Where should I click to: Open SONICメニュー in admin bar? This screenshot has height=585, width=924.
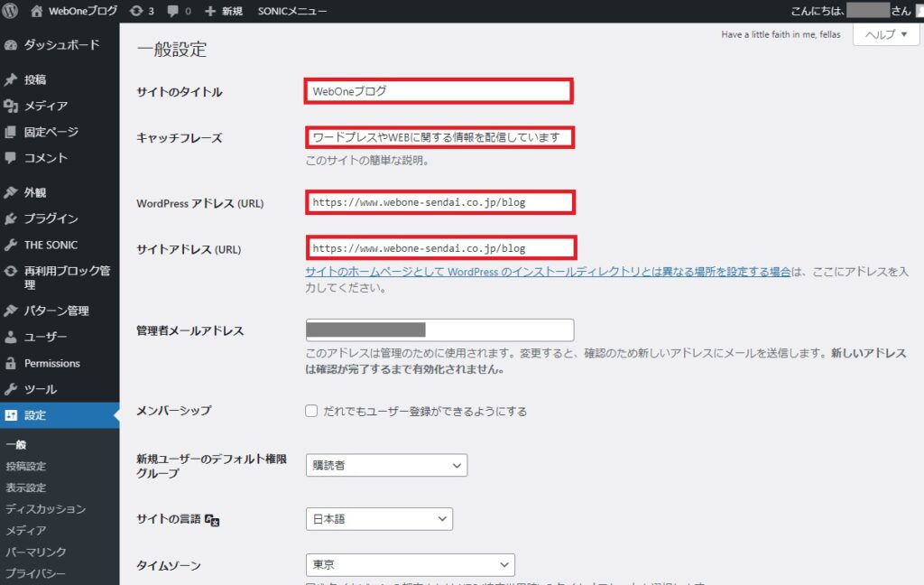click(x=292, y=11)
